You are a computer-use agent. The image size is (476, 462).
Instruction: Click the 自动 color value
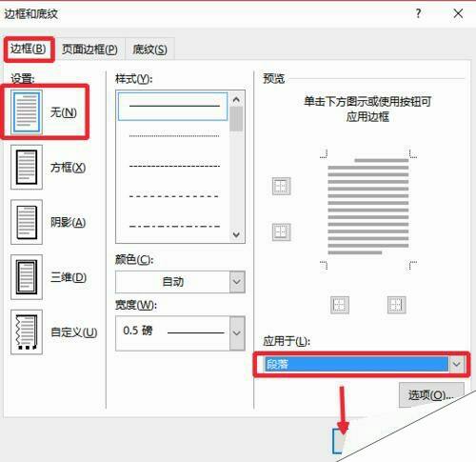click(x=173, y=282)
